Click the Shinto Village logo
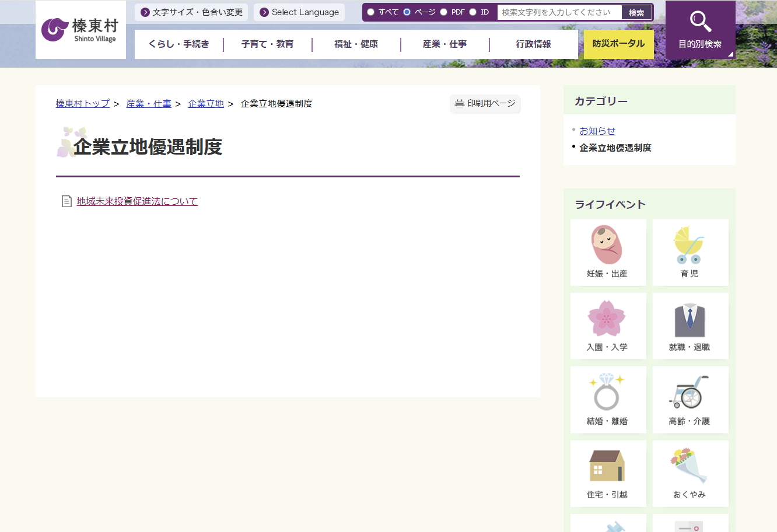The height and width of the screenshot is (532, 777). click(x=80, y=30)
